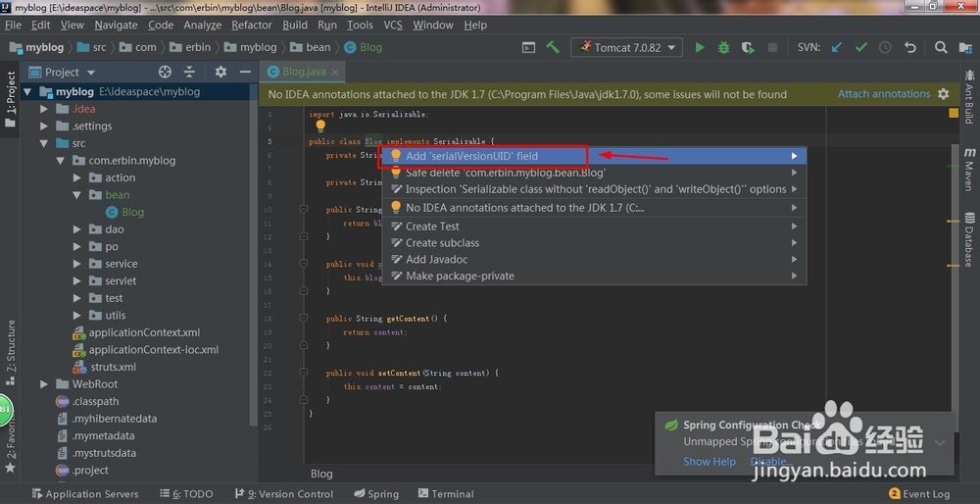Image resolution: width=980 pixels, height=504 pixels.
Task: Revert changes with the undo arrow icon
Action: pyautogui.click(x=910, y=47)
